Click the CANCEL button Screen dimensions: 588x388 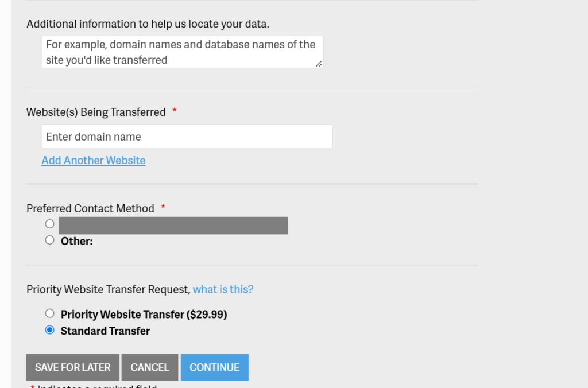point(149,367)
